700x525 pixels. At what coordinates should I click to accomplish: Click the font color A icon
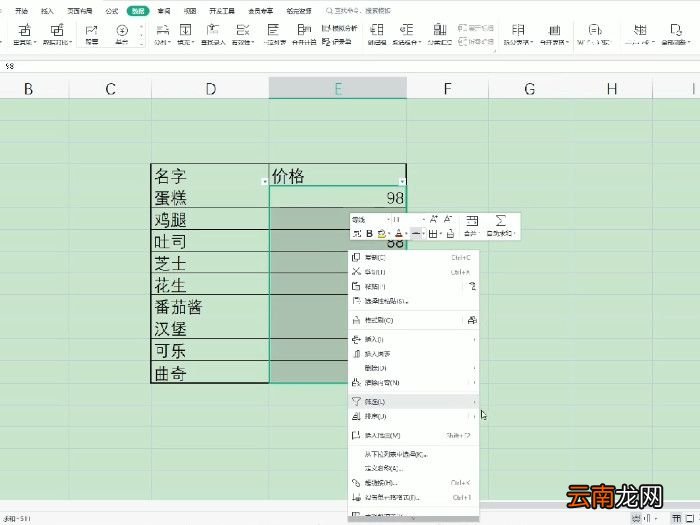[x=399, y=233]
